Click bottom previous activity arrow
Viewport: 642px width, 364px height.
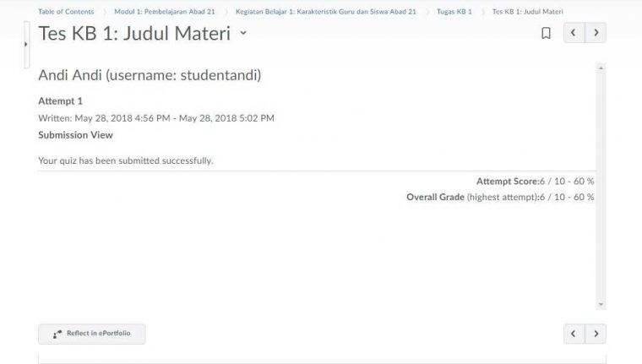[x=574, y=334]
